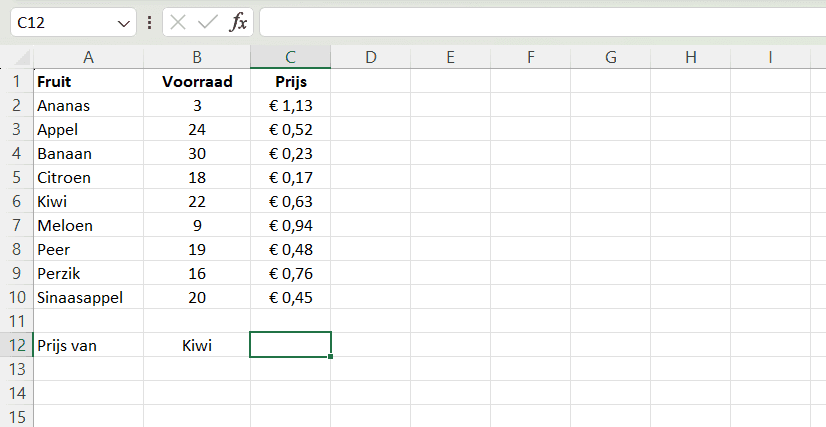Viewport: 826px width, 427px height.
Task: Select row 3 header
Action: [16, 129]
